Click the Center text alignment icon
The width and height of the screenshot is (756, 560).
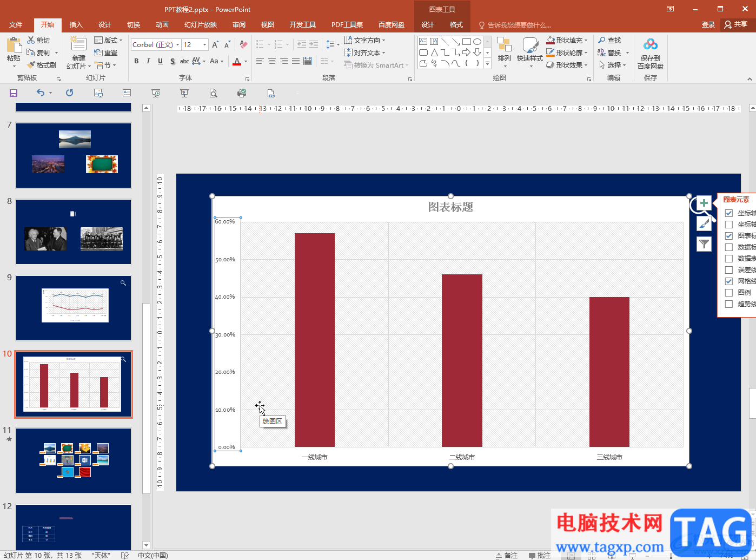tap(272, 61)
